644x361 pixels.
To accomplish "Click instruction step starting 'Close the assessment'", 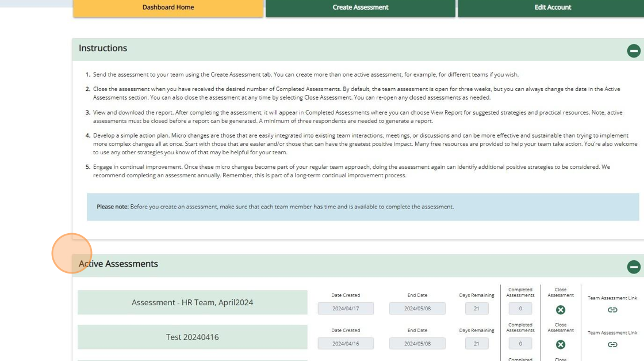I will click(x=356, y=93).
